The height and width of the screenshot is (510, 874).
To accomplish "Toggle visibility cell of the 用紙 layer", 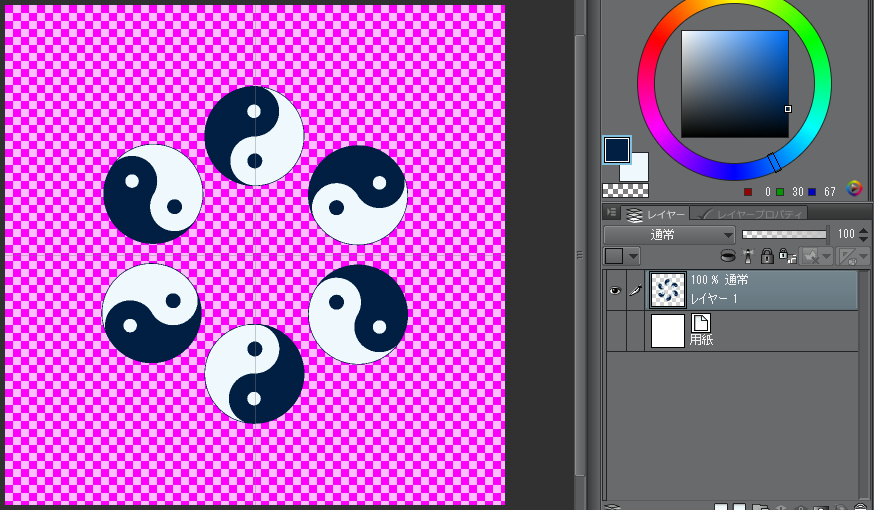I will (616, 331).
